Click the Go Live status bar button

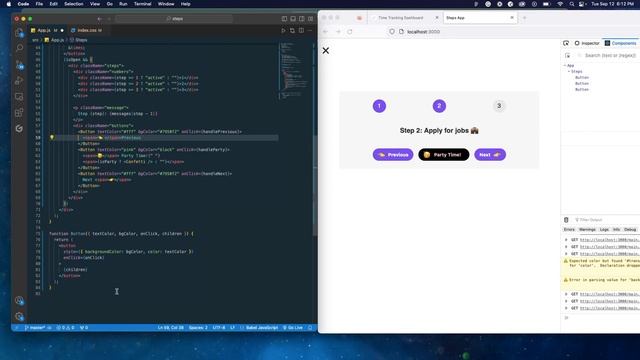coord(293,328)
